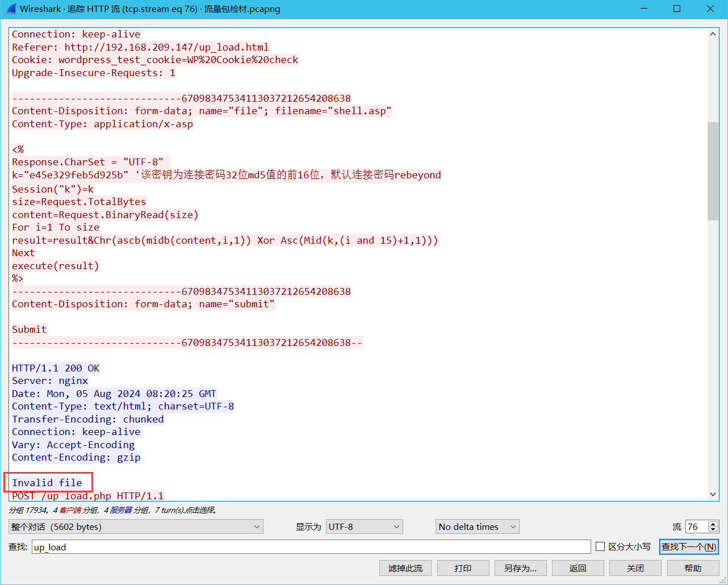728x585 pixels.
Task: Click the 查找下一个(N) button
Action: [689, 547]
